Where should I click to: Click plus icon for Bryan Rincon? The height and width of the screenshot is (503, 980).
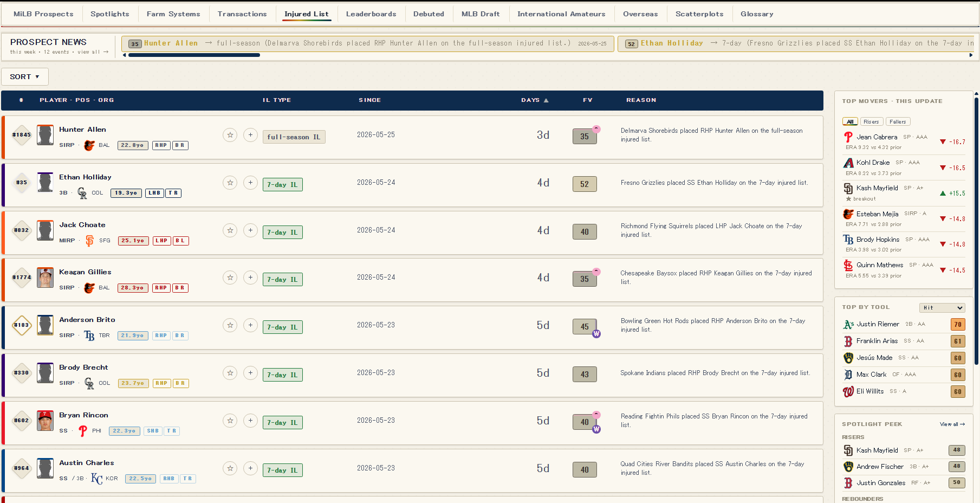pyautogui.click(x=250, y=421)
